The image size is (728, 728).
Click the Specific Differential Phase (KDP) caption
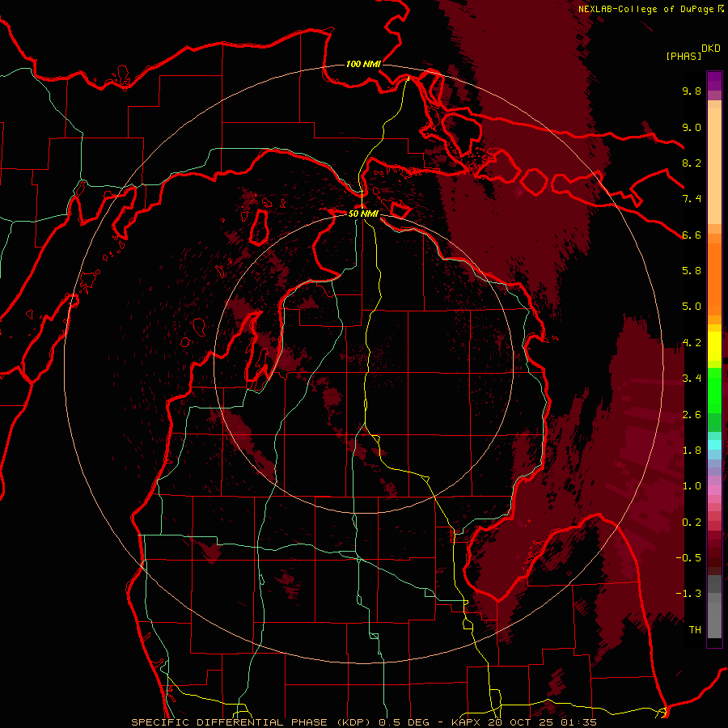pyautogui.click(x=251, y=722)
